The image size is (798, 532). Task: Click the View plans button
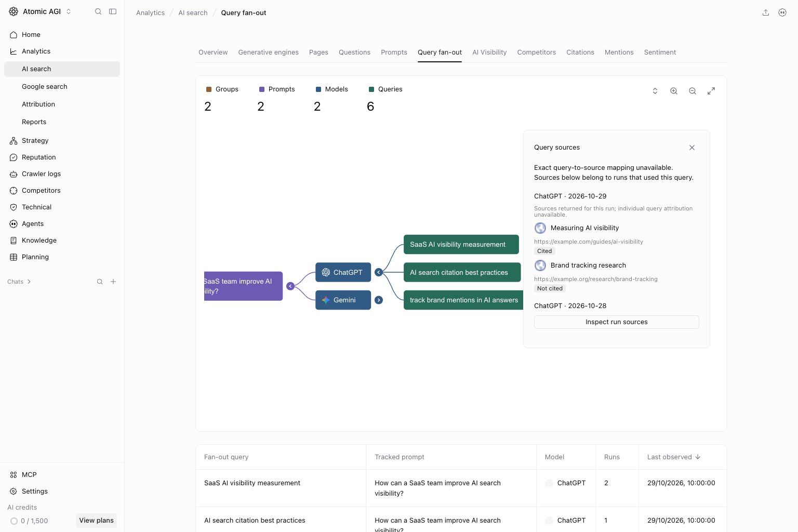click(97, 521)
